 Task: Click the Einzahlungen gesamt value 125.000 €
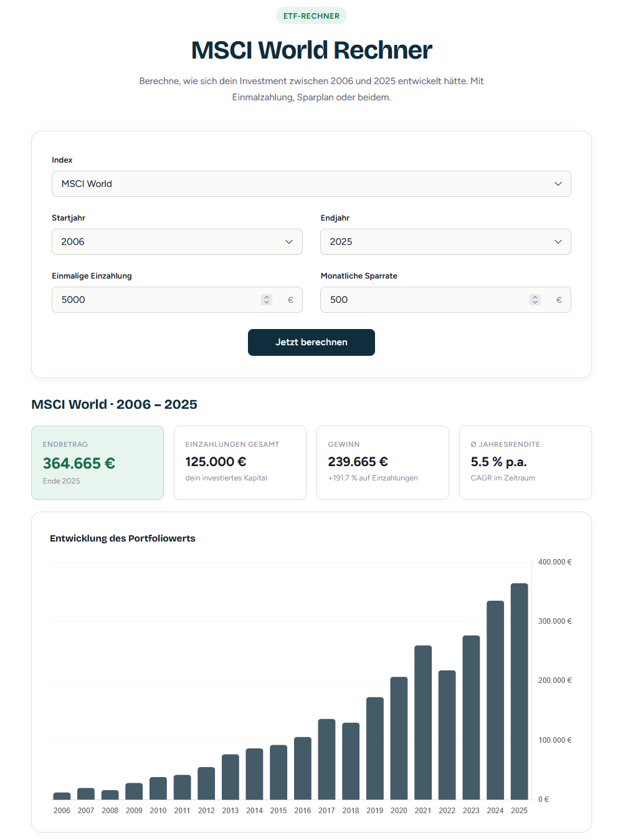(x=216, y=462)
